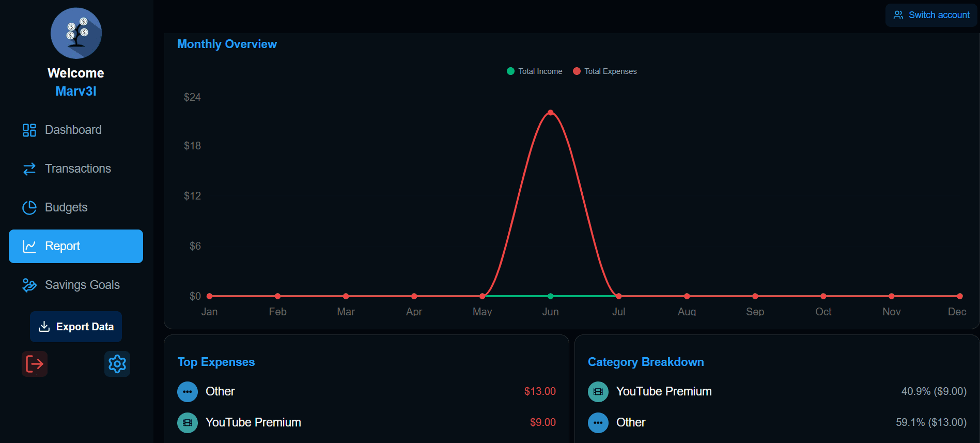Click YouTube Premium film icon in Category Breakdown
Viewport: 980px width, 443px height.
tap(598, 392)
